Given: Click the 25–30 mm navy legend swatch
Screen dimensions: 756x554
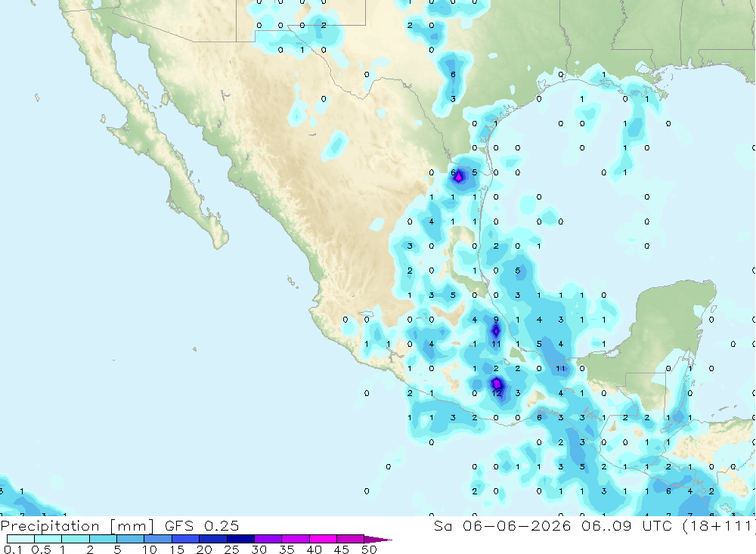Looking at the screenshot, I should coord(240,539).
